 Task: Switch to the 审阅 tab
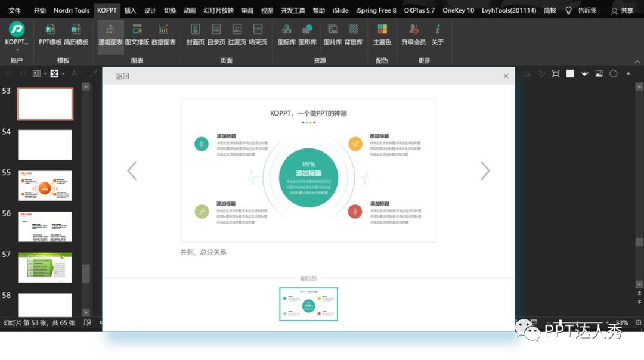point(247,10)
